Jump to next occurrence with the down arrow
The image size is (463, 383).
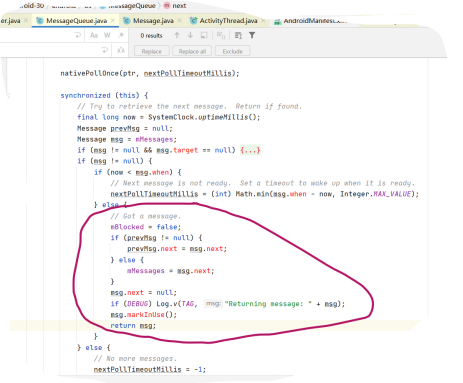pyautogui.click(x=190, y=35)
